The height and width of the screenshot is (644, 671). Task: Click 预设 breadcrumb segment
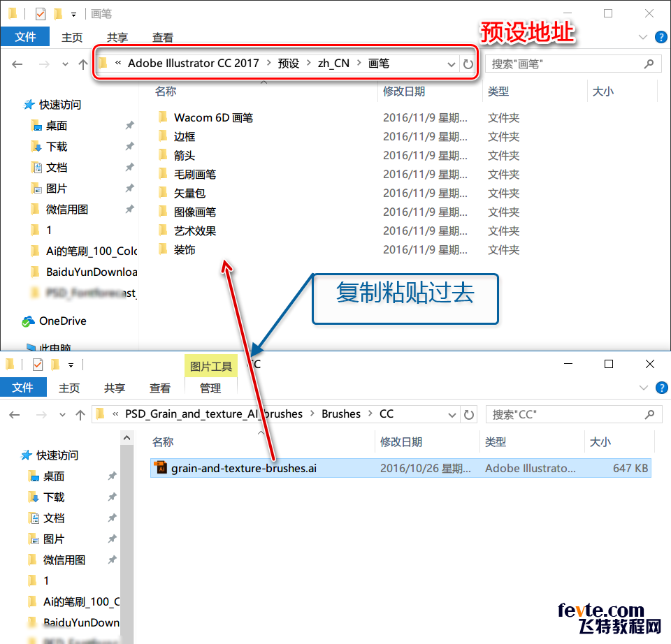pyautogui.click(x=289, y=64)
